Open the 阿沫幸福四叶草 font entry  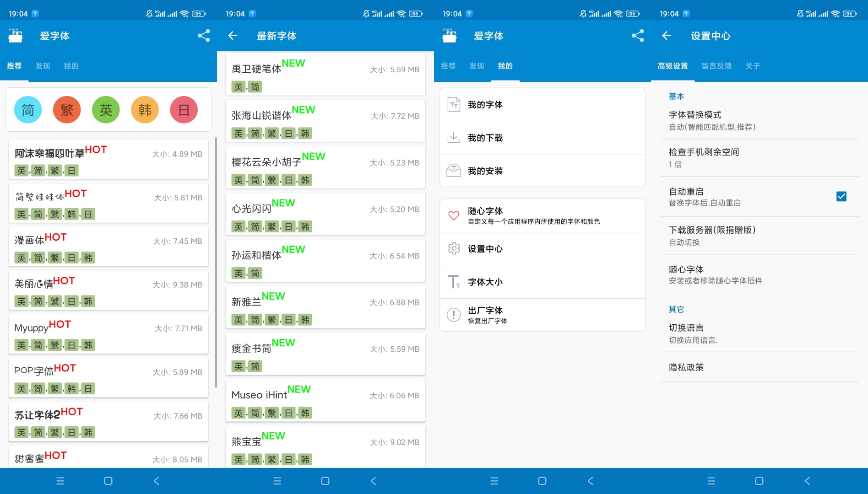pos(108,160)
